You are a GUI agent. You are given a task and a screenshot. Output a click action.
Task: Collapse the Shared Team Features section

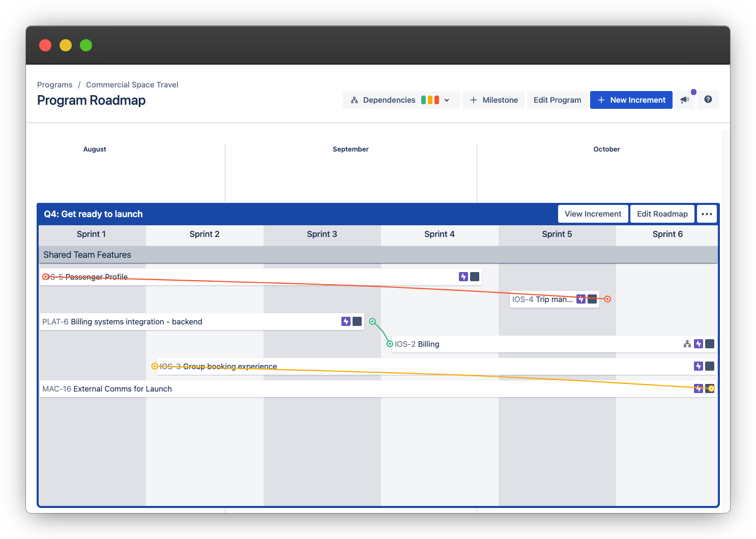pyautogui.click(x=87, y=254)
